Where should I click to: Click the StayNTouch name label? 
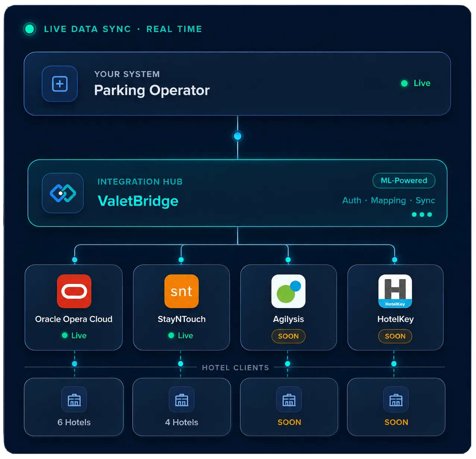click(182, 319)
